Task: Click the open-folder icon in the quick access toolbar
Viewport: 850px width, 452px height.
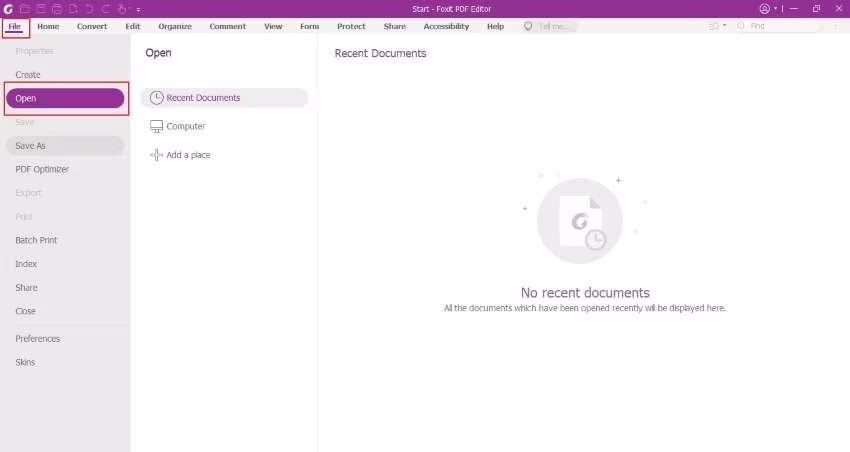Action: (x=25, y=9)
